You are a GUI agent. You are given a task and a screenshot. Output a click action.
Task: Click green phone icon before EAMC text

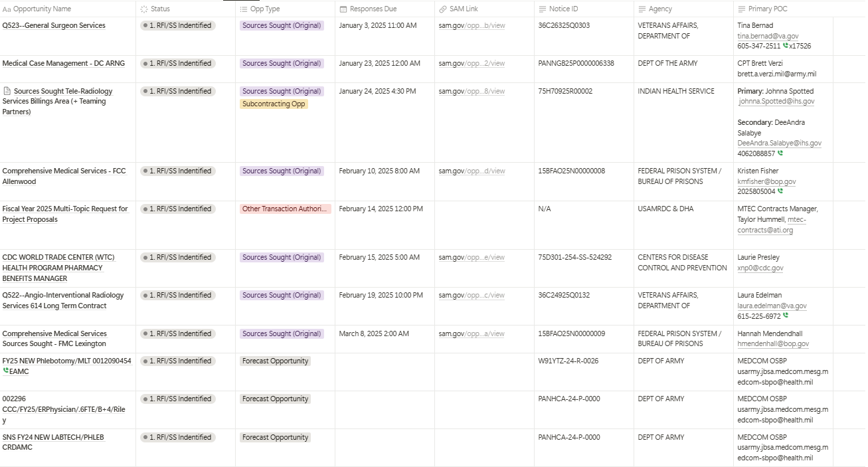(x=6, y=371)
